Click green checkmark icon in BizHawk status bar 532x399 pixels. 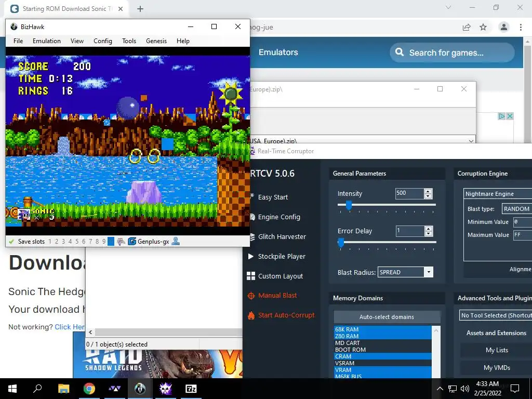11,242
